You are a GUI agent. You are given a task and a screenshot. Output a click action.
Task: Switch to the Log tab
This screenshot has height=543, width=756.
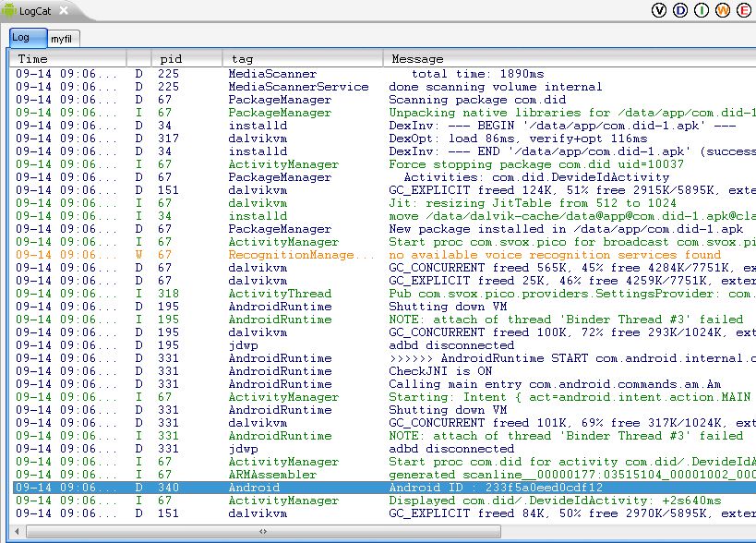(28, 38)
